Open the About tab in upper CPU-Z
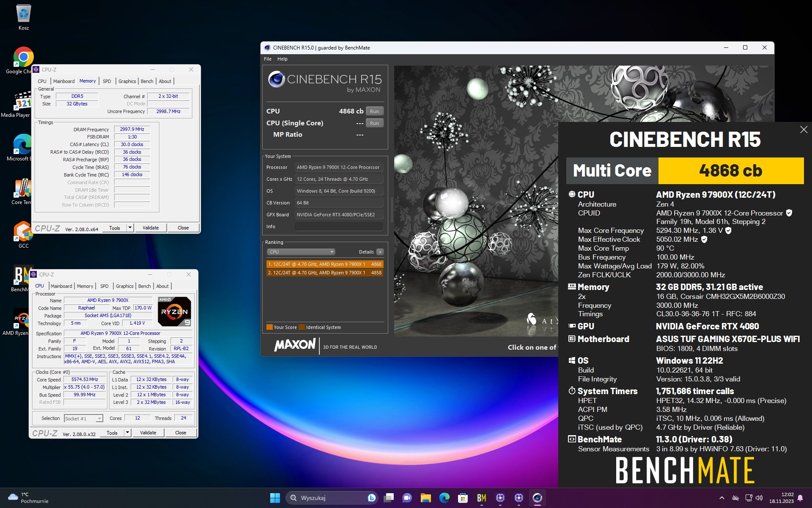Screen dimensions: 812x508 [x=165, y=81]
